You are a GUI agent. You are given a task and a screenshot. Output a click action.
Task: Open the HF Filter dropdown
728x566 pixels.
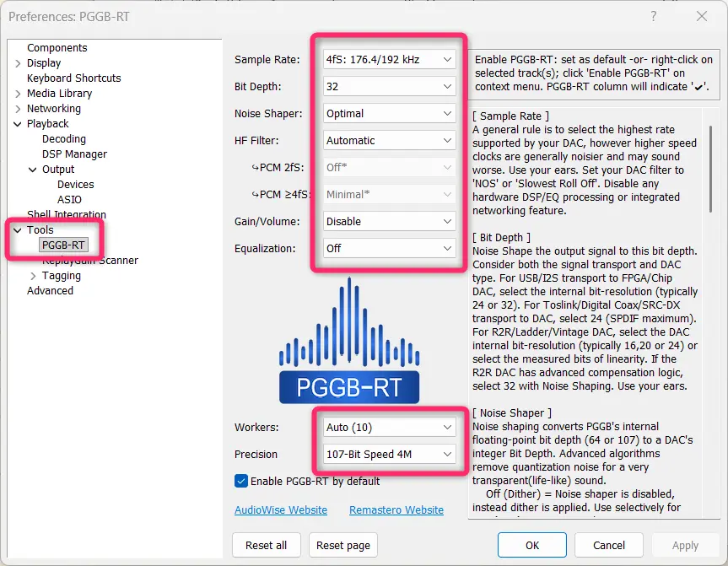click(x=389, y=141)
